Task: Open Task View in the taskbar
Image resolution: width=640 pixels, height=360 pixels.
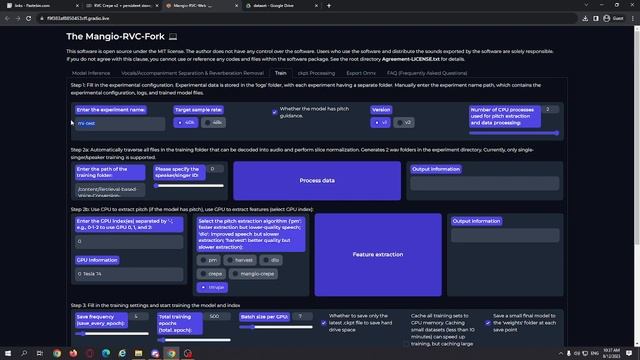Action: [40, 353]
